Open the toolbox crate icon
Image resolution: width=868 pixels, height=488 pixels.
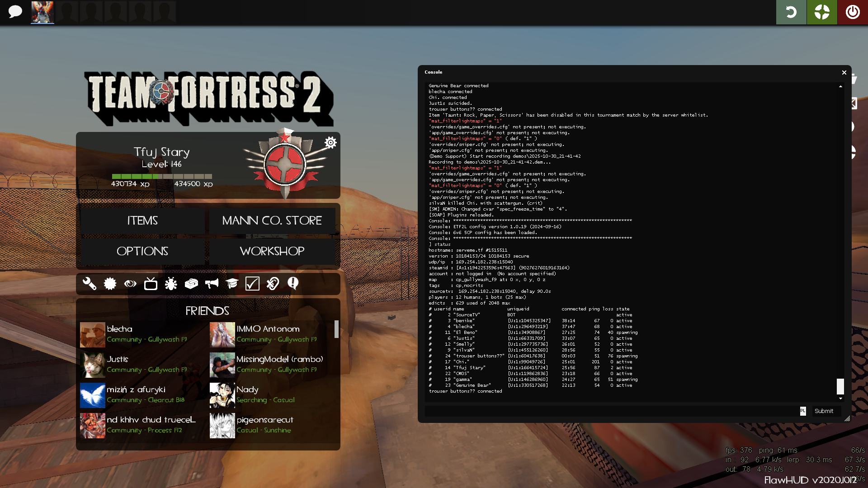click(x=191, y=284)
